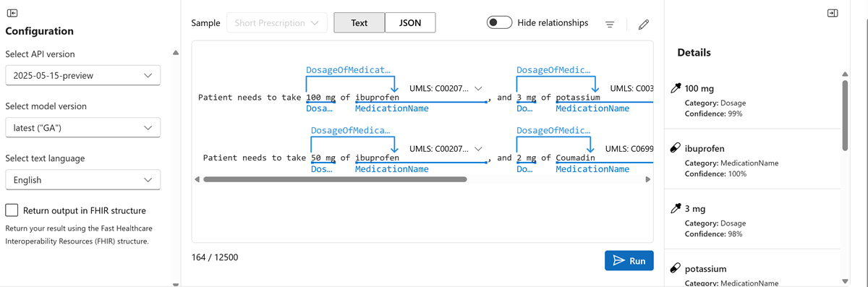Screen dimensions: 868x287
Task: Click horizontal scrollbar right arrow
Action: [648, 179]
